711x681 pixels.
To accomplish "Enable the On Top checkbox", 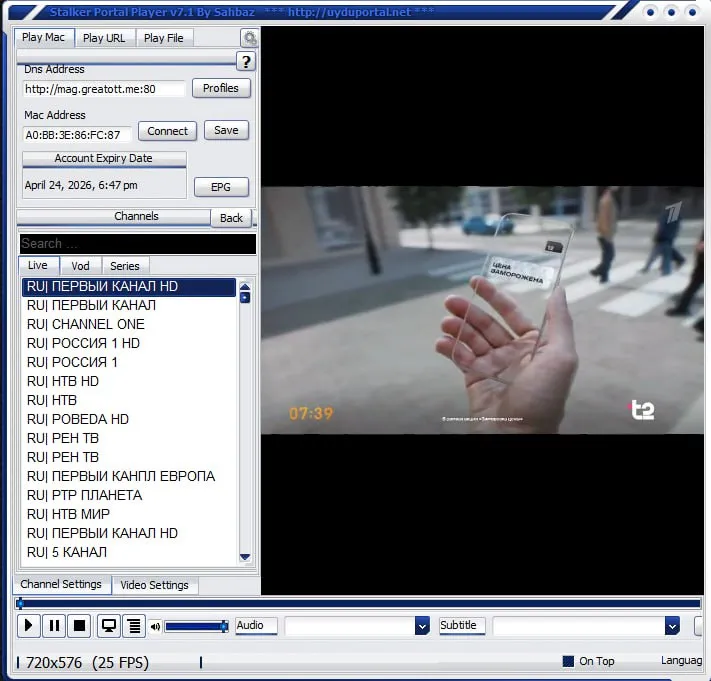I will tap(568, 661).
